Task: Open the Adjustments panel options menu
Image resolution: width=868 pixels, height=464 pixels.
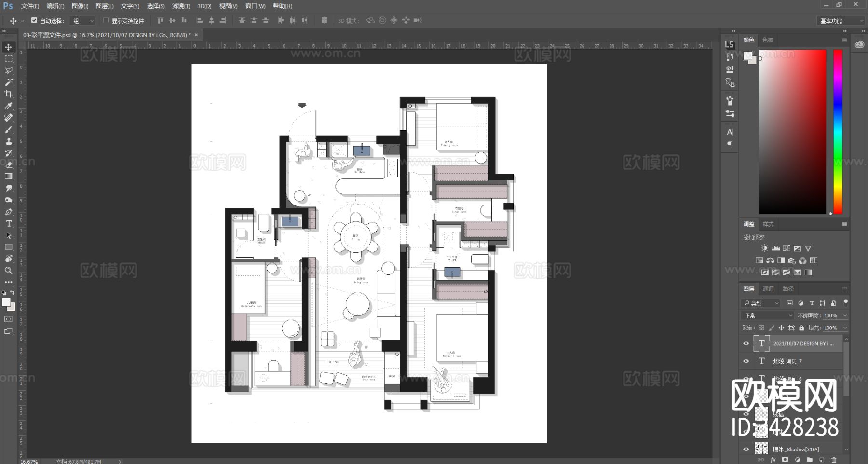Action: (844, 224)
